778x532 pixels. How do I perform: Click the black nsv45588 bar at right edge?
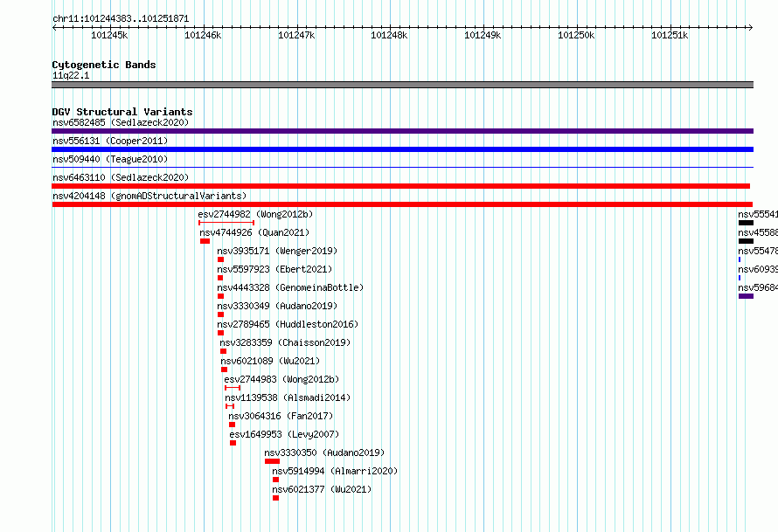click(x=746, y=241)
